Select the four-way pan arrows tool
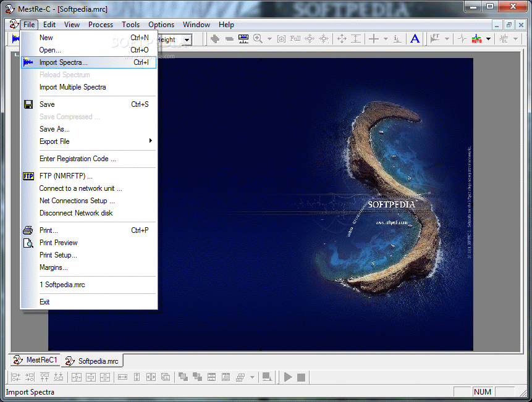532x402 pixels. tap(342, 39)
